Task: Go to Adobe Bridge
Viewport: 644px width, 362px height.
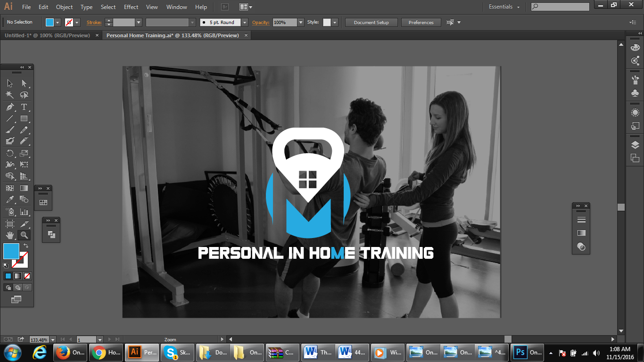Action: tap(224, 7)
